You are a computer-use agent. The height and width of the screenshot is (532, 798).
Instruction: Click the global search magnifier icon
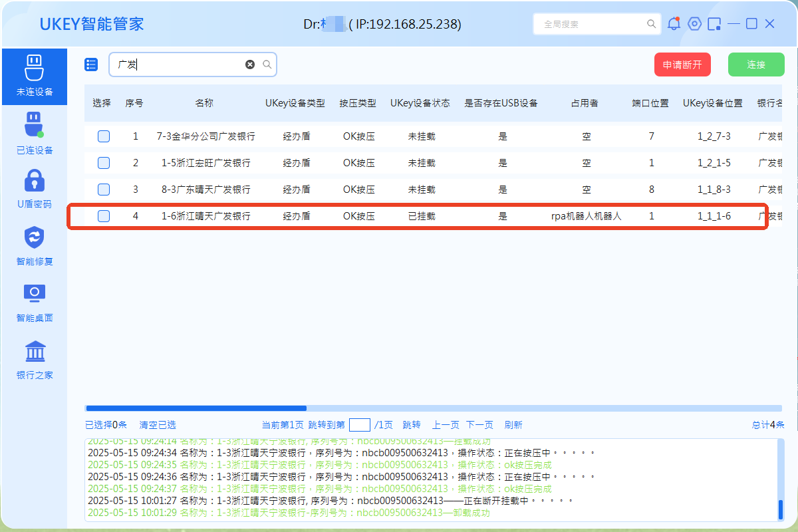pos(652,24)
